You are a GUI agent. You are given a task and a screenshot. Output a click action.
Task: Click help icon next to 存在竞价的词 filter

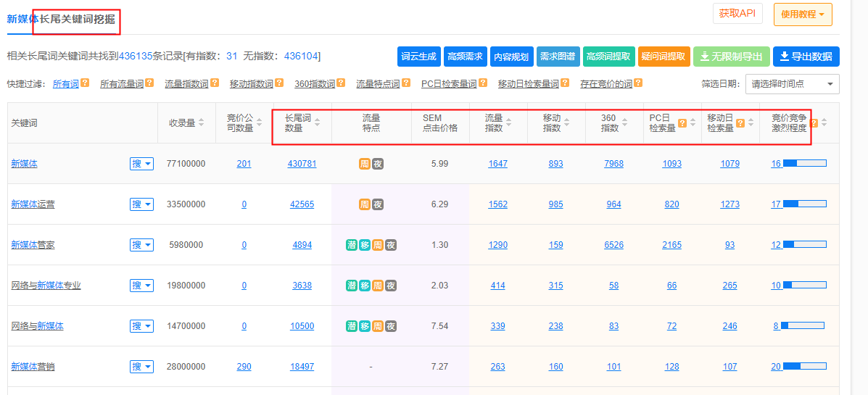point(638,83)
